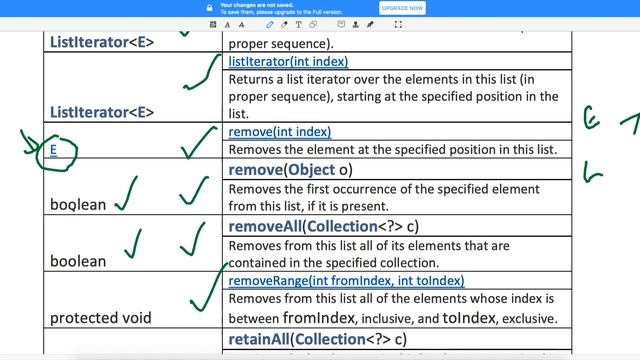The height and width of the screenshot is (360, 640).
Task: Select the underline text tool icon
Action: pyautogui.click(x=227, y=25)
